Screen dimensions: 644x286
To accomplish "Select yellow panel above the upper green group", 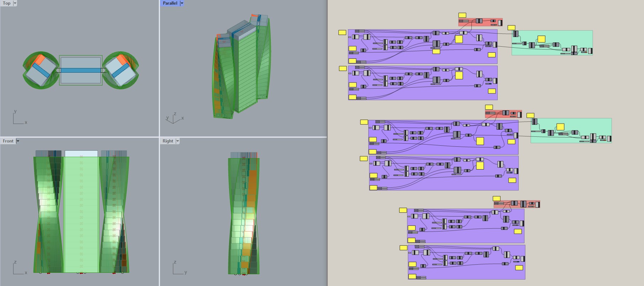I will point(511,28).
